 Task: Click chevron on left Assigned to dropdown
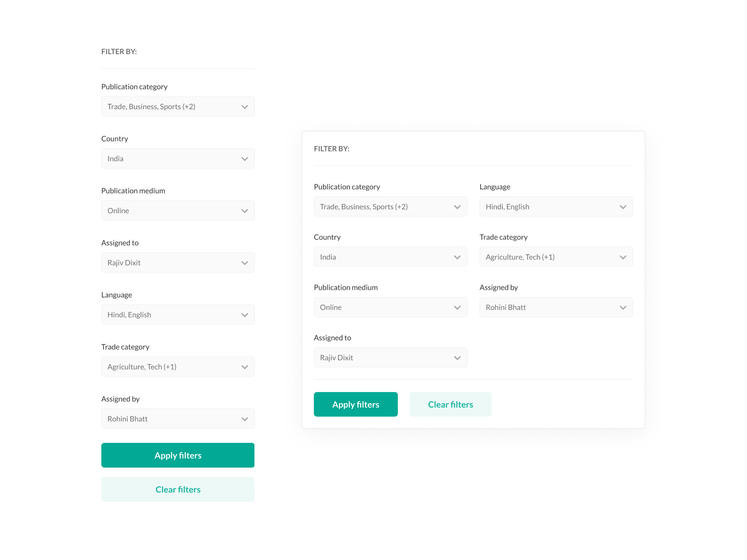pyautogui.click(x=245, y=263)
